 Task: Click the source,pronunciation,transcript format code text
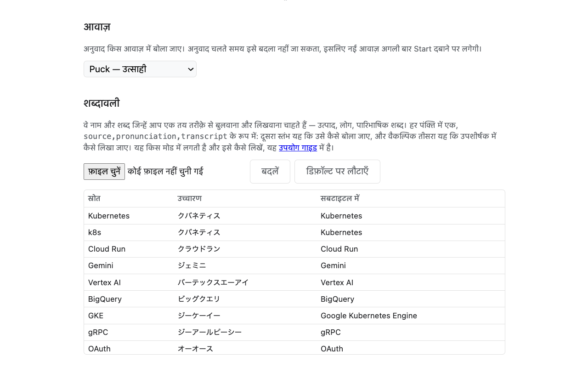coord(155,136)
